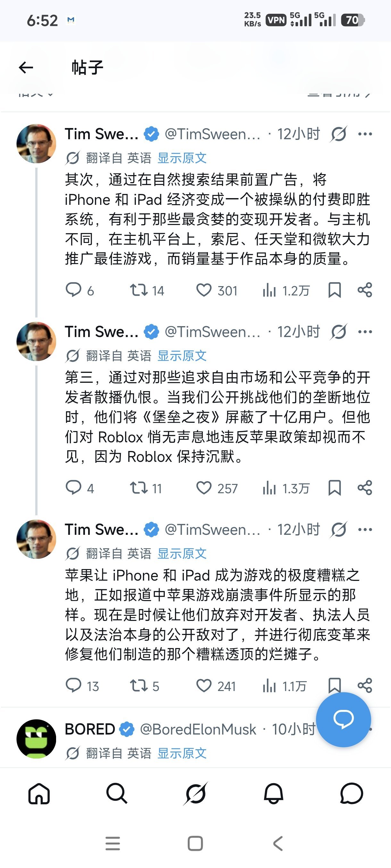
Task: Go to Home tab in bottom bar
Action: (39, 793)
